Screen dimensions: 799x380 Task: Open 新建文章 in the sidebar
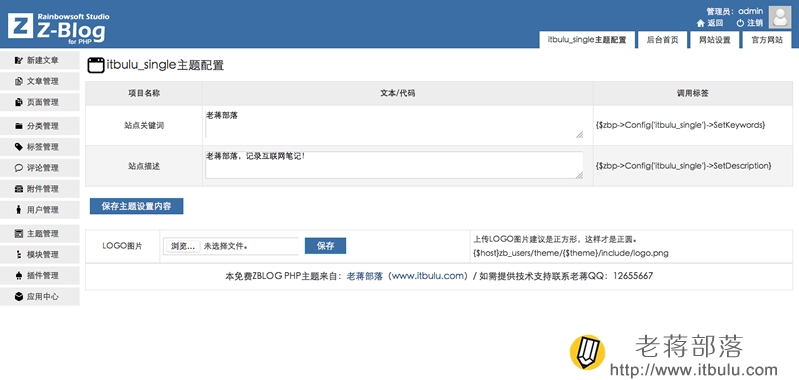[40, 60]
